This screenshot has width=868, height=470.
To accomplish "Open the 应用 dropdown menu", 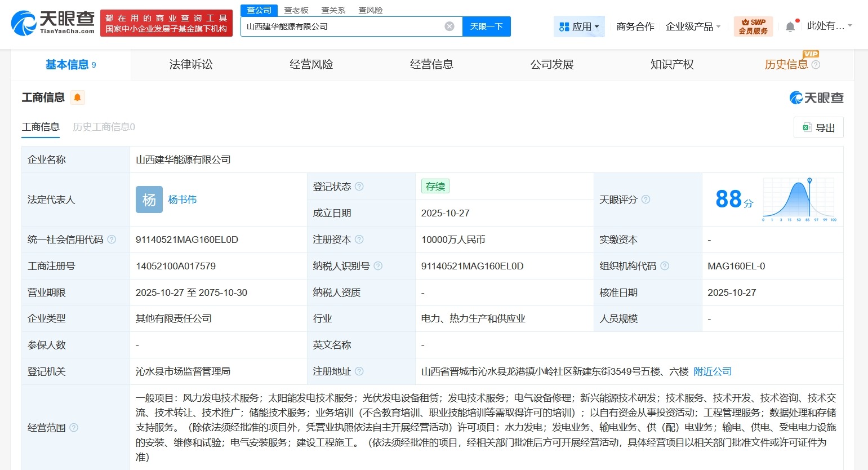I will (x=581, y=26).
